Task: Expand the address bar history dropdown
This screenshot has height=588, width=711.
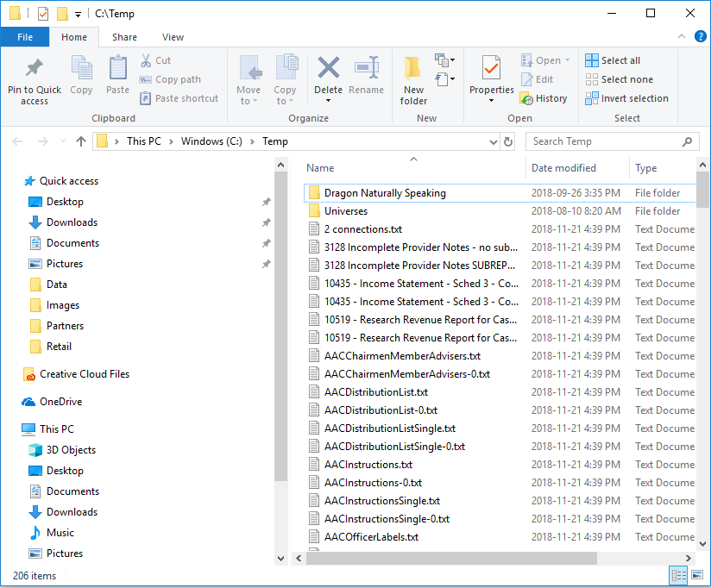Action: (491, 141)
